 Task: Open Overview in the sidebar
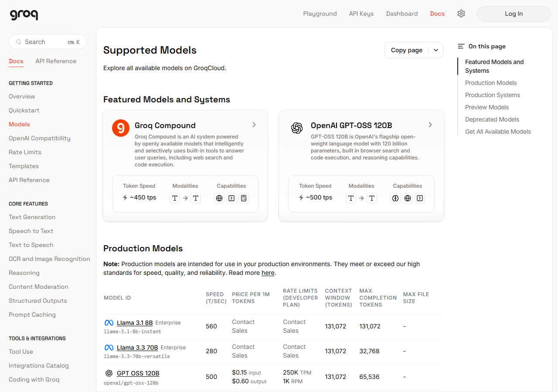(x=22, y=96)
